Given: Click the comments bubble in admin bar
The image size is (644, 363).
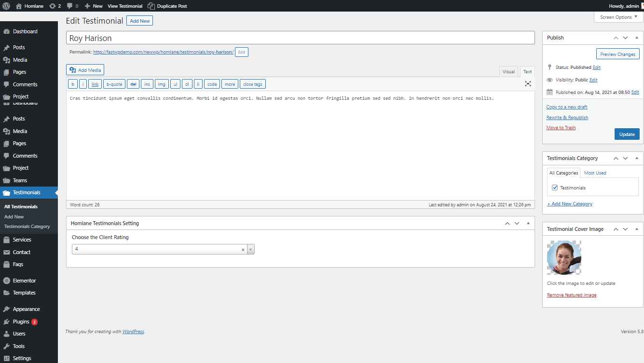Looking at the screenshot, I should (72, 6).
